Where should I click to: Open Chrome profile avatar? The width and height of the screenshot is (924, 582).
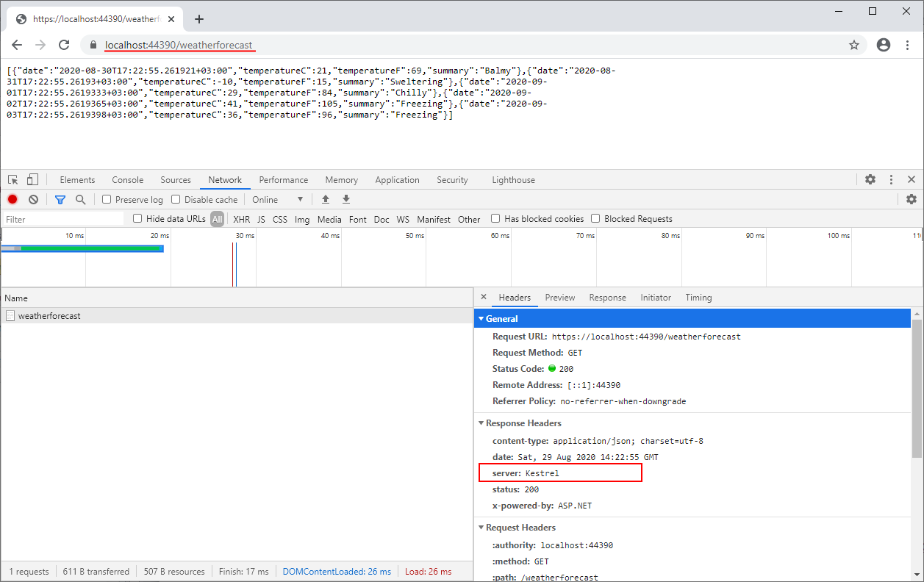point(884,45)
